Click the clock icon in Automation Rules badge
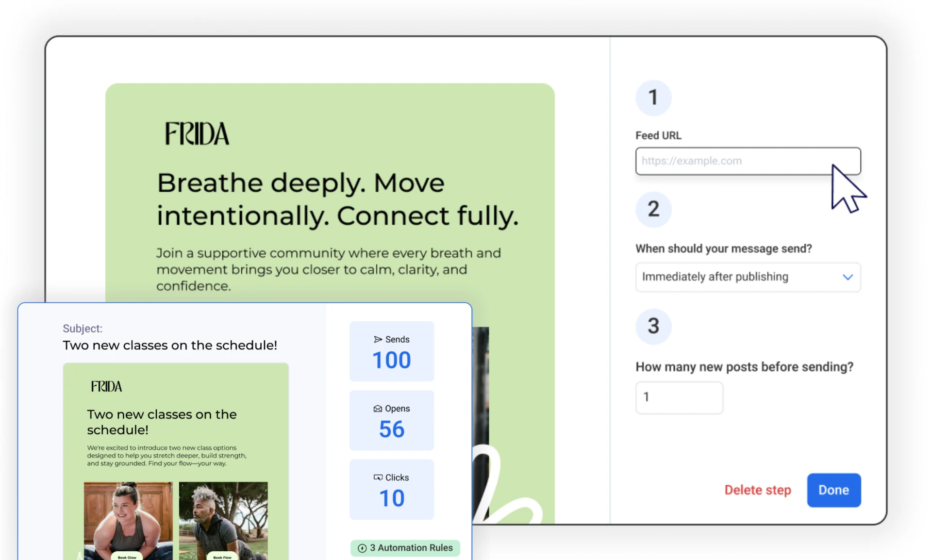Screen dimensions: 932x560 coord(362,548)
